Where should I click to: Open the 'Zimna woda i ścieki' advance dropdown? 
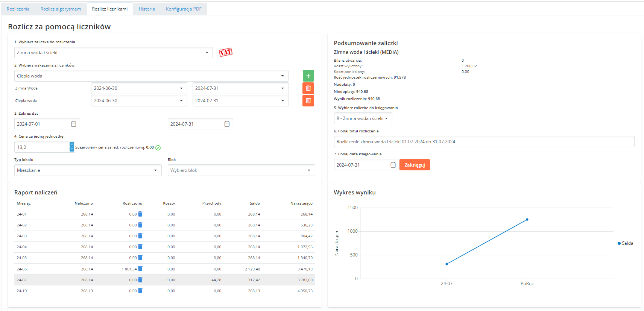[x=113, y=53]
